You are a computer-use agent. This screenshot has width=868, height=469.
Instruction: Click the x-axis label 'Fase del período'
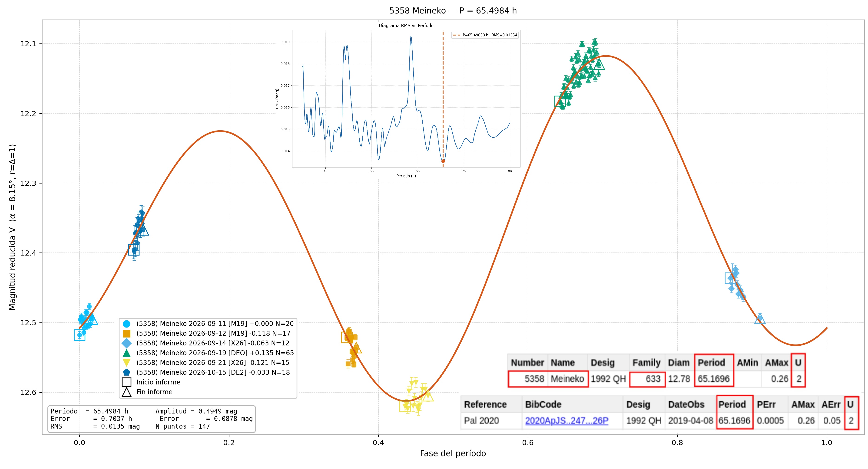click(x=453, y=453)
